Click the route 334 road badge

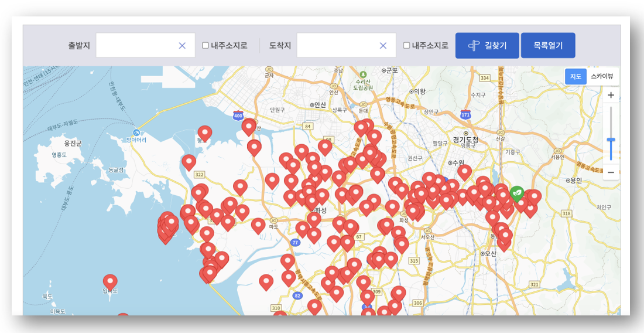(x=485, y=78)
